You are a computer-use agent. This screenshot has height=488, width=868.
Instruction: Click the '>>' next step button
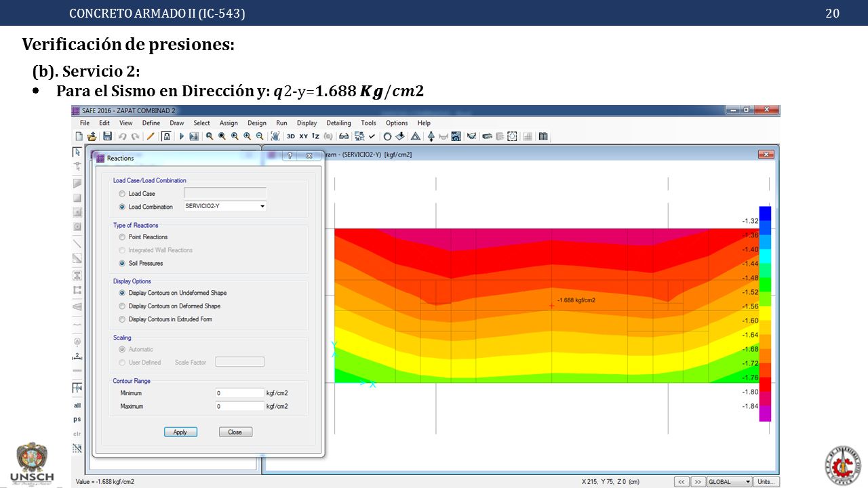(698, 482)
